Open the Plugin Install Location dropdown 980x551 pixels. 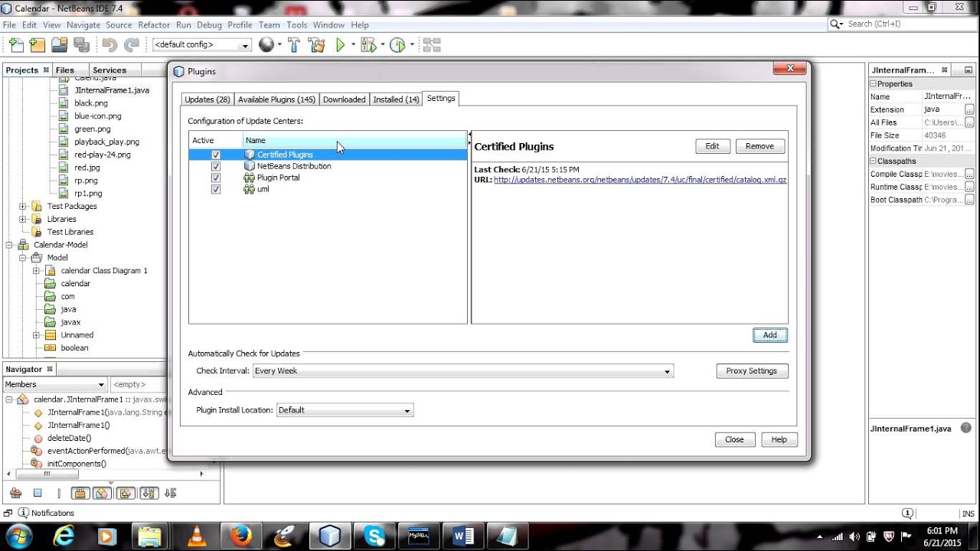(345, 410)
